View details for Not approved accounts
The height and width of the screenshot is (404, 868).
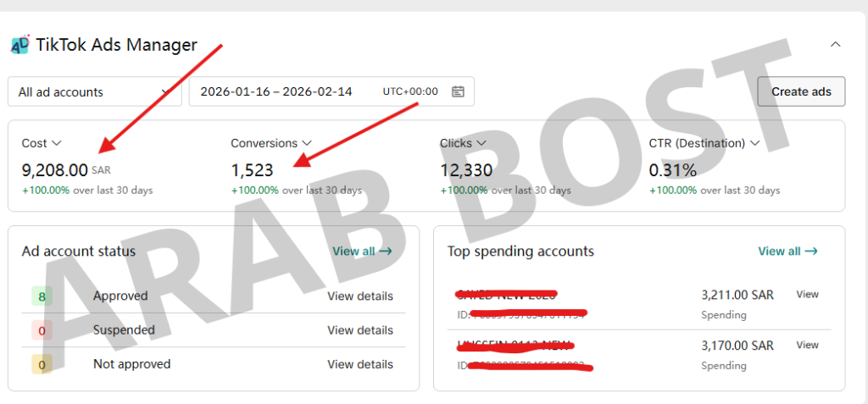click(x=360, y=364)
